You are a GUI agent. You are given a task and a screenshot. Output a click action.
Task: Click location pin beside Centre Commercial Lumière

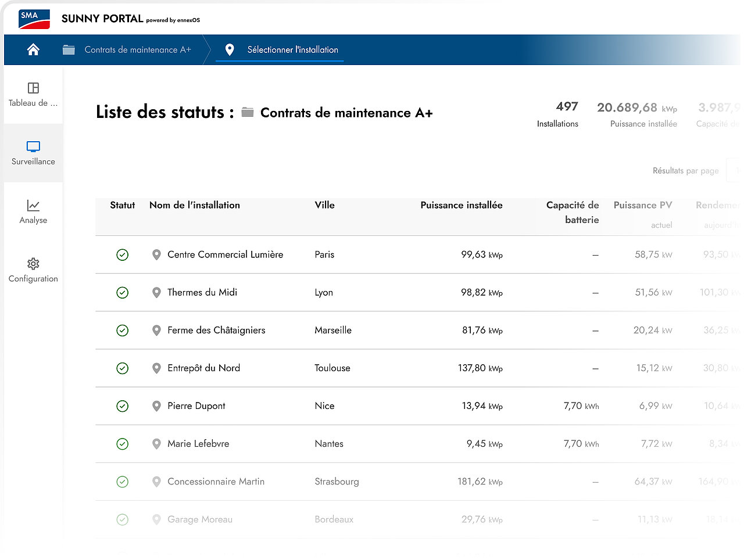[x=156, y=254]
